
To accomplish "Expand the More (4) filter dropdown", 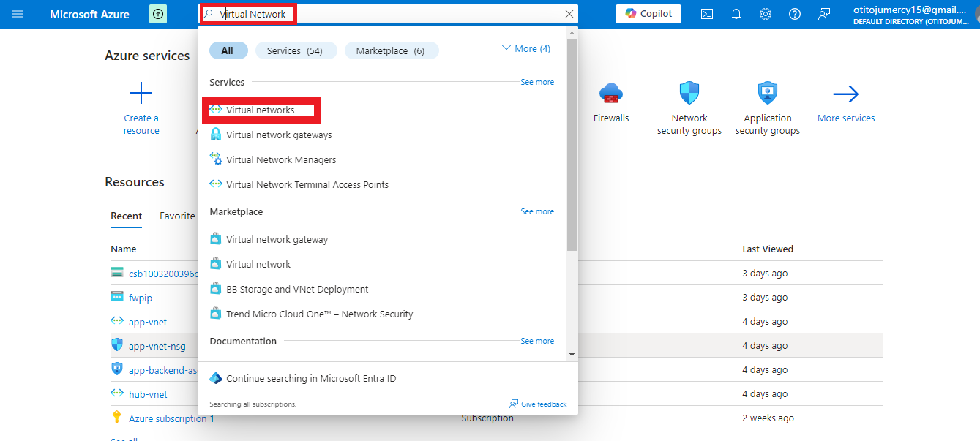I will [526, 48].
